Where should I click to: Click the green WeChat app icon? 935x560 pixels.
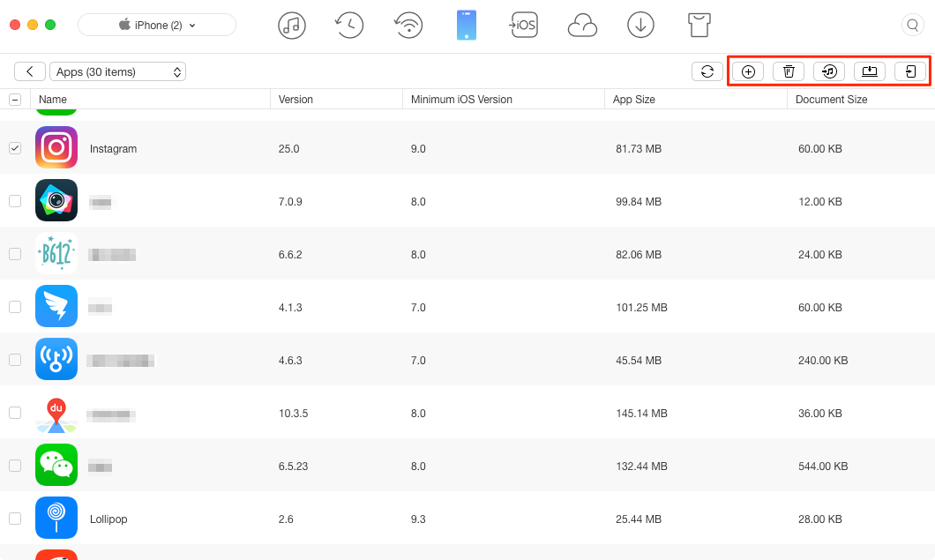56,465
